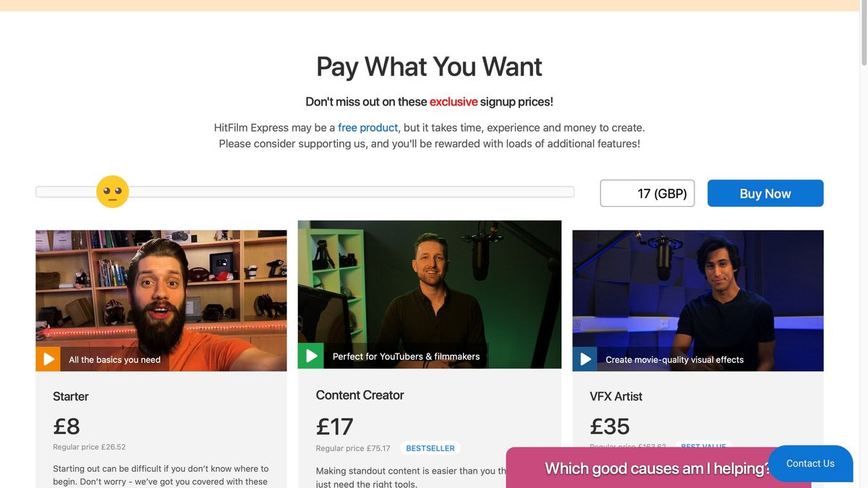Screen dimensions: 868x488
Task: Select the Starter plan title
Action: [71, 396]
